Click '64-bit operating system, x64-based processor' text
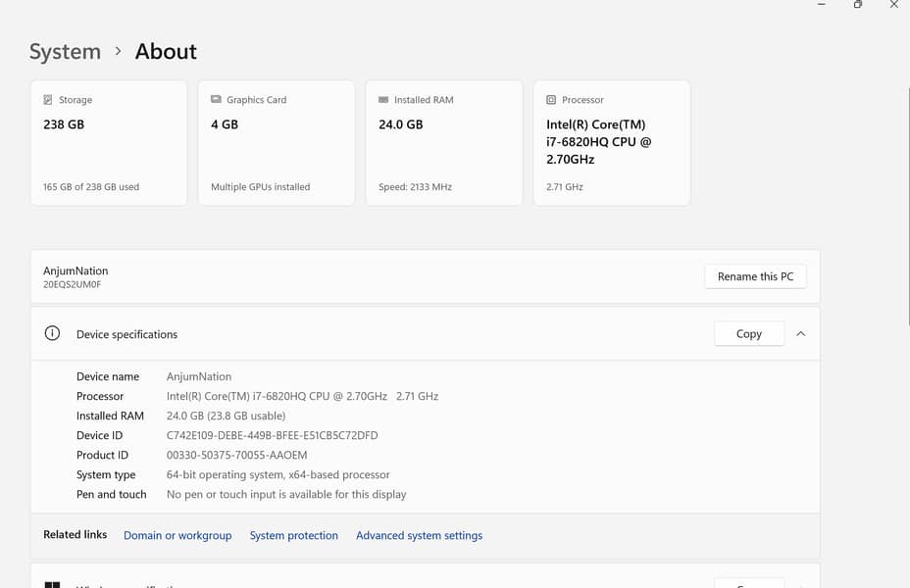This screenshot has width=910, height=588. click(x=278, y=475)
